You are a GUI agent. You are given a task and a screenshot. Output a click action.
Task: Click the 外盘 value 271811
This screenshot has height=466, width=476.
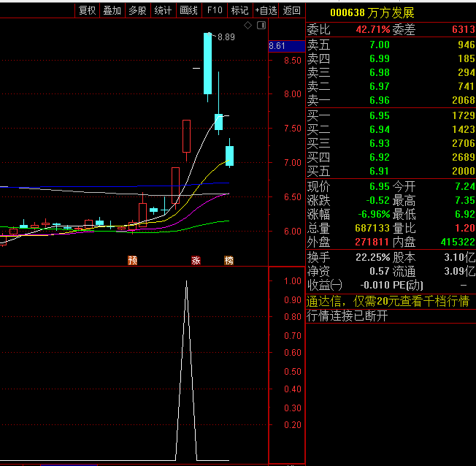pyautogui.click(x=372, y=242)
